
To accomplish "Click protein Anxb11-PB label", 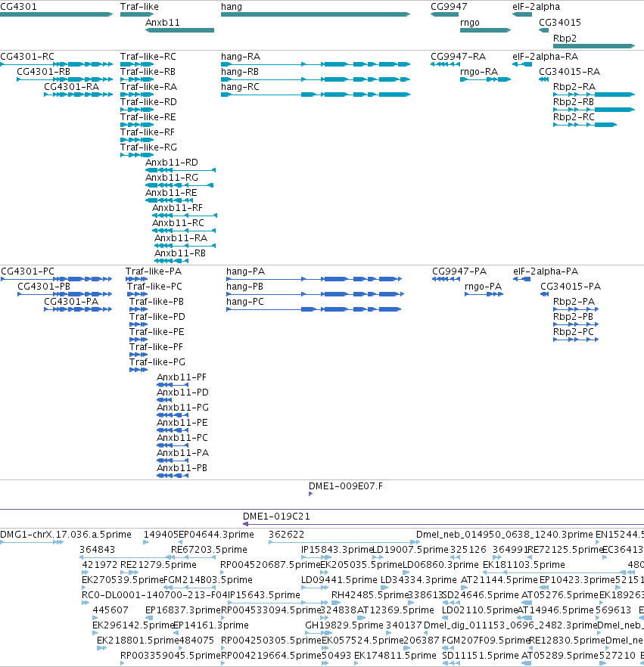I will point(182,468).
